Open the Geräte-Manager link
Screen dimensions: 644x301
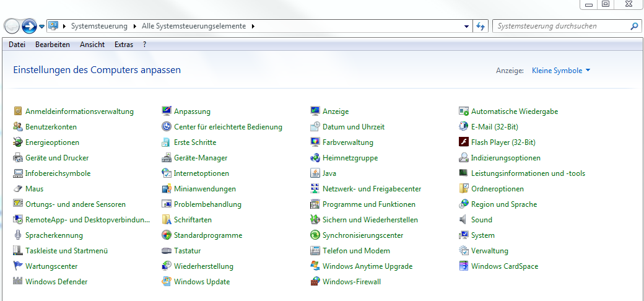[200, 158]
